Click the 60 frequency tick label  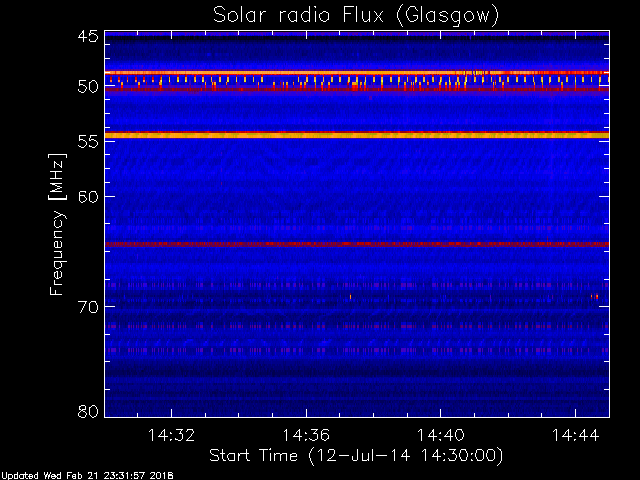[x=88, y=197]
